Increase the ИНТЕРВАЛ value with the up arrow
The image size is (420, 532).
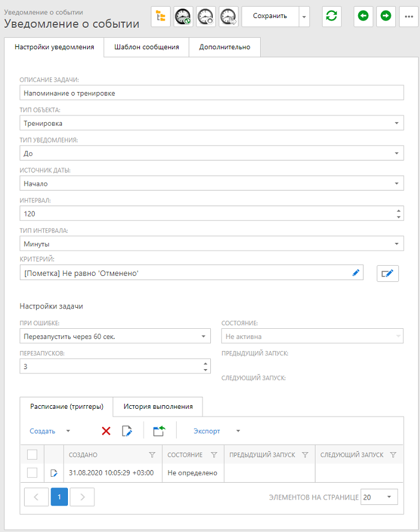pos(398,211)
